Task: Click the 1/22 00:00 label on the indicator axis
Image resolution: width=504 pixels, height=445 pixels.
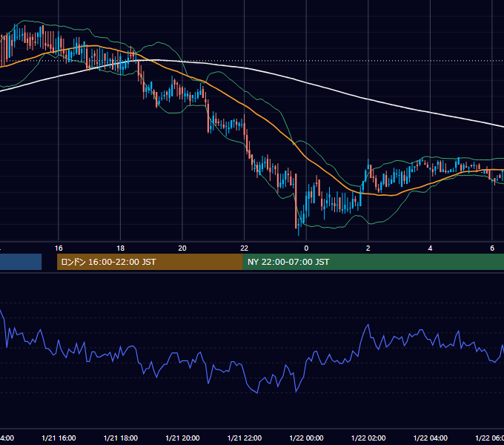Action: pyautogui.click(x=306, y=438)
